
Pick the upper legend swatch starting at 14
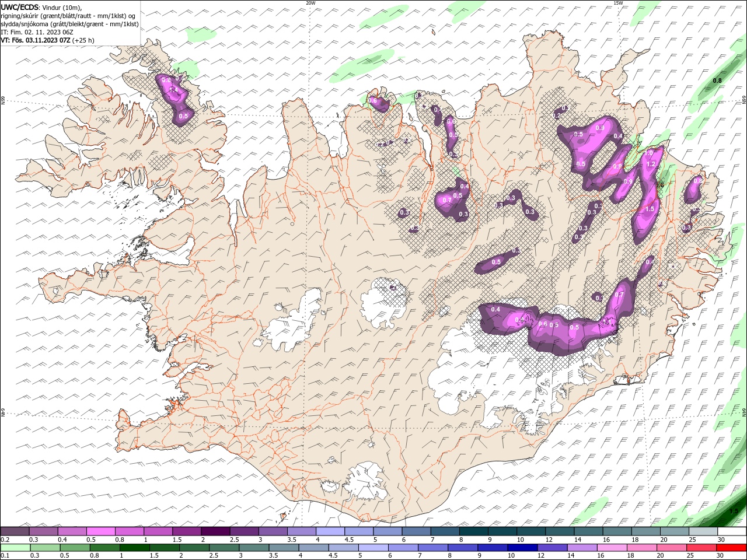tap(588, 531)
